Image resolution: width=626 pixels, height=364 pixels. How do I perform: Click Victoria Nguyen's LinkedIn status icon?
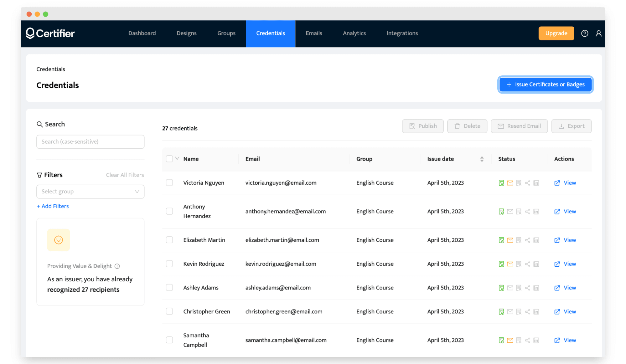click(536, 183)
